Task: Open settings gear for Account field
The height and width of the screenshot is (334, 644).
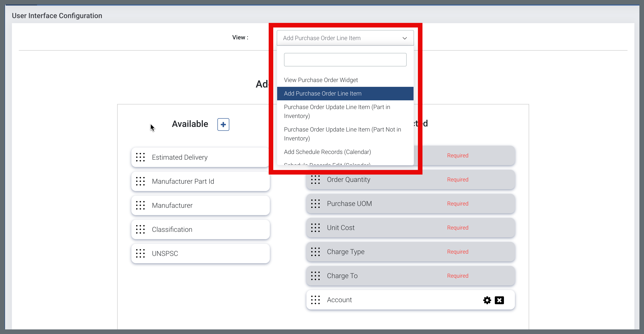Action: click(x=487, y=300)
